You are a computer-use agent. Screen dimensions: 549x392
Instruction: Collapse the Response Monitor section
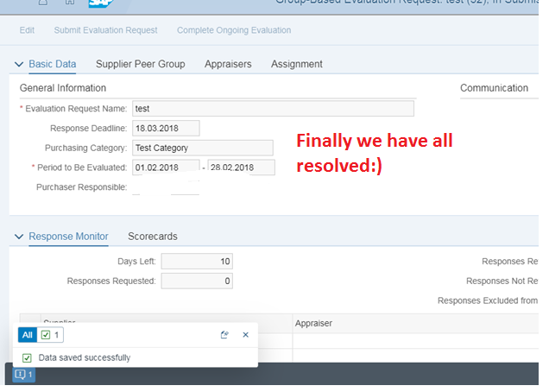tap(20, 237)
